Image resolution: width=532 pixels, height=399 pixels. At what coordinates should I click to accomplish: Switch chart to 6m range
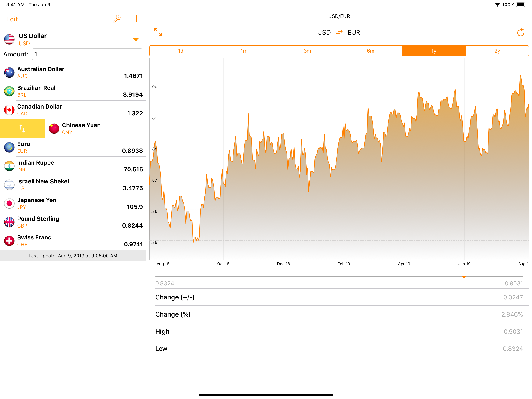tap(371, 51)
